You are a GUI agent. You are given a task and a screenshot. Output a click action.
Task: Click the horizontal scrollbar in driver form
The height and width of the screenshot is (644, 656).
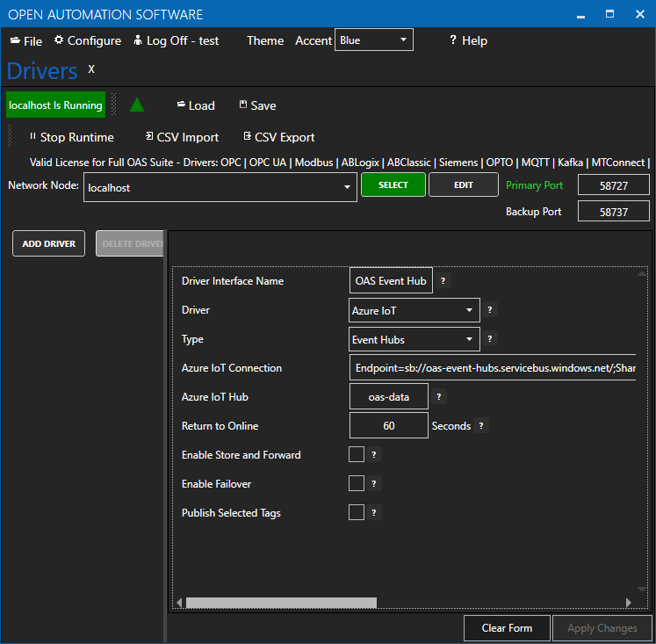[281, 603]
